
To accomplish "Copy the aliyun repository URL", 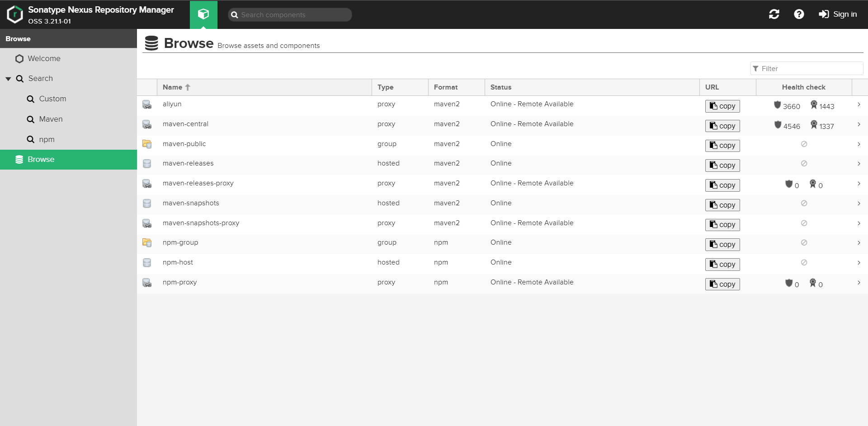I will click(722, 106).
